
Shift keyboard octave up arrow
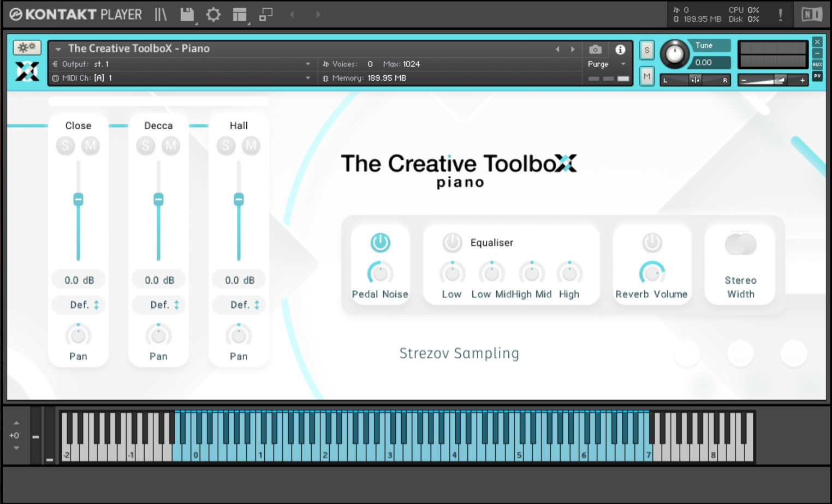tap(16, 423)
